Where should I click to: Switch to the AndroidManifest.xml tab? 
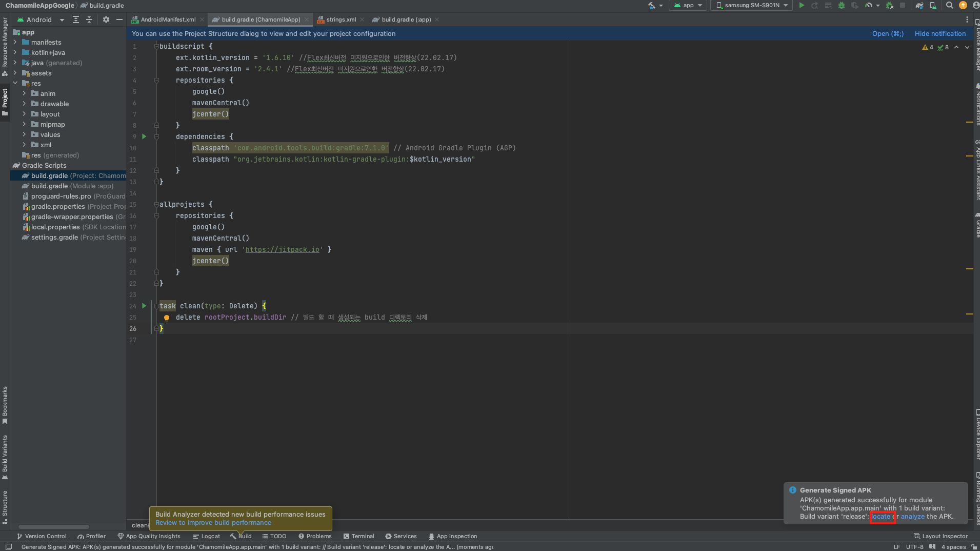[168, 19]
